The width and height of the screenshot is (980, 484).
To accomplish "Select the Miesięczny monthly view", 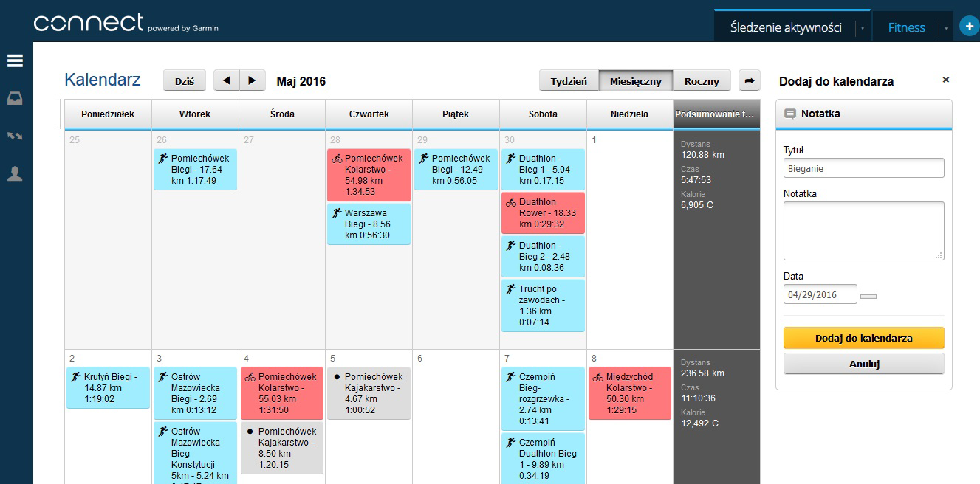I will tap(635, 81).
